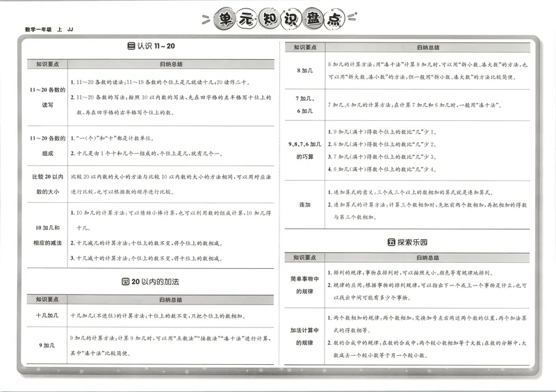Click "知识要点" header in the 探索乐园 table
The height and width of the screenshot is (392, 556).
pyautogui.click(x=304, y=258)
